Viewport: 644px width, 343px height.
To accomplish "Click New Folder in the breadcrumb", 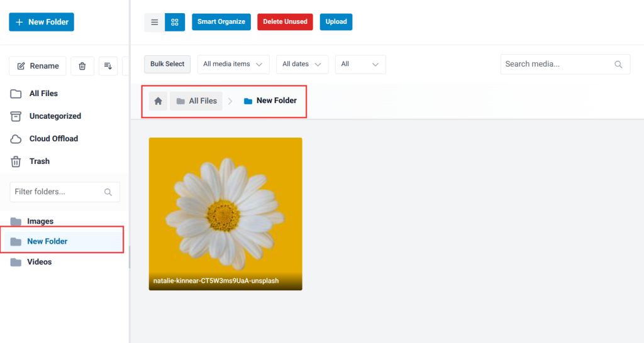I will (x=270, y=101).
